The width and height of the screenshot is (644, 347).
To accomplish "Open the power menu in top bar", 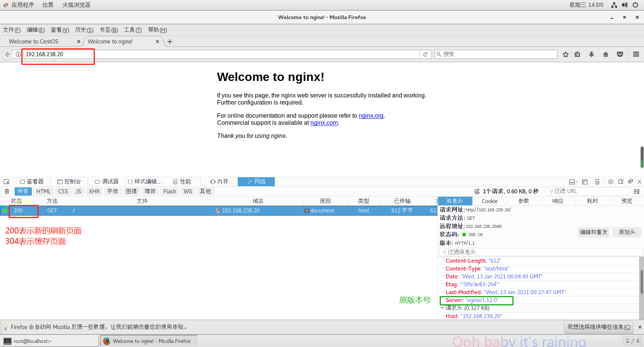I will pyautogui.click(x=635, y=5).
